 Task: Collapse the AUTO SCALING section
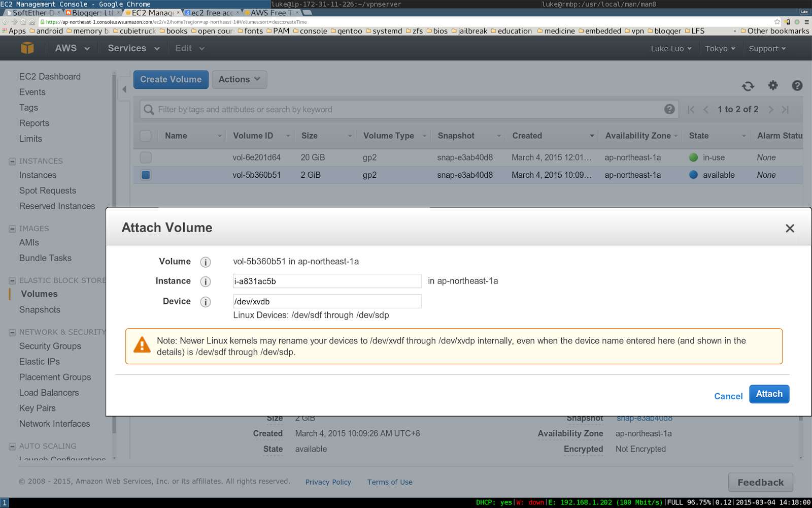pyautogui.click(x=12, y=447)
